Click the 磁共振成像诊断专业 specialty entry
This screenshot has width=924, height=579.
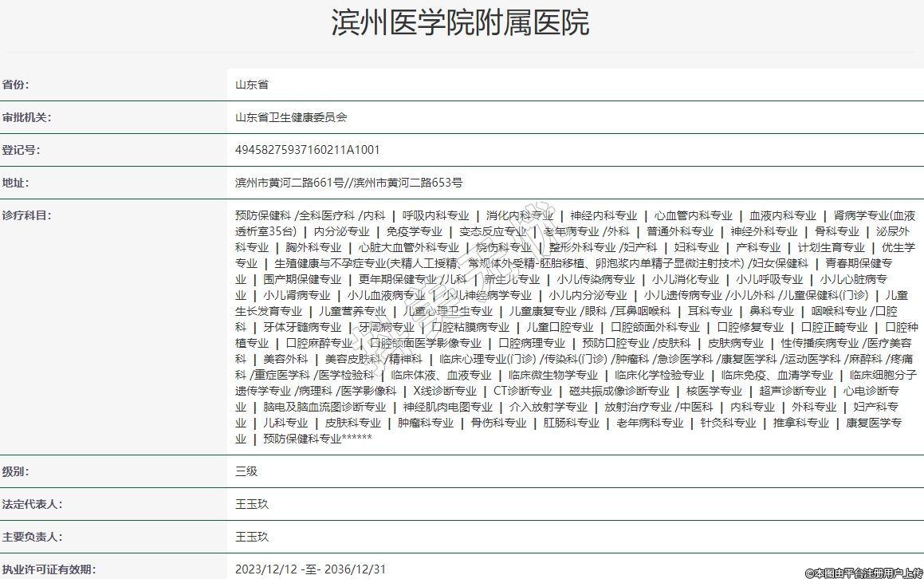click(619, 391)
